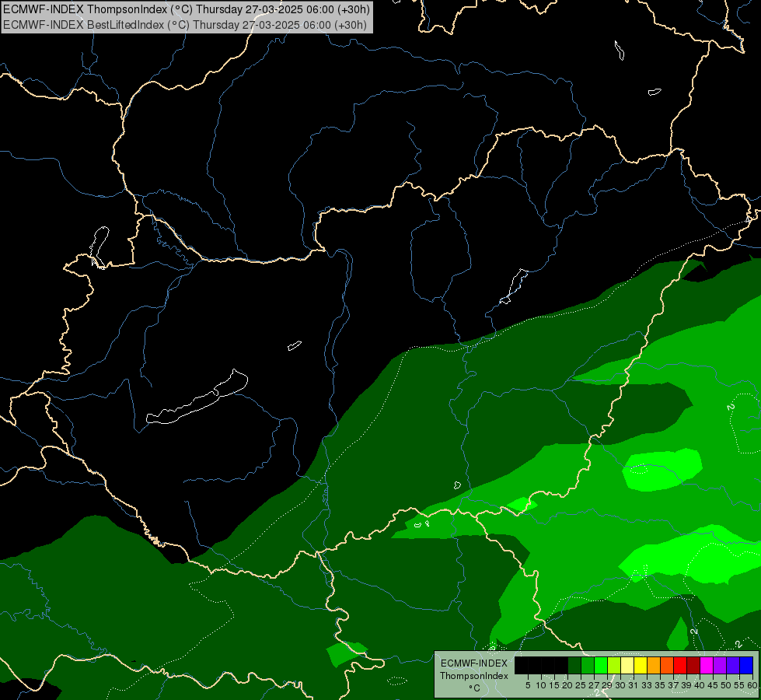Click legend tick value 40
Screen dimensions: 761x700
click(700, 685)
